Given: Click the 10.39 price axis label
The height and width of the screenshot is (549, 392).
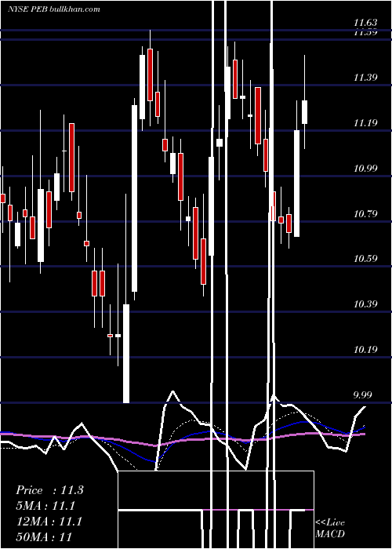Looking at the screenshot, I should [365, 304].
